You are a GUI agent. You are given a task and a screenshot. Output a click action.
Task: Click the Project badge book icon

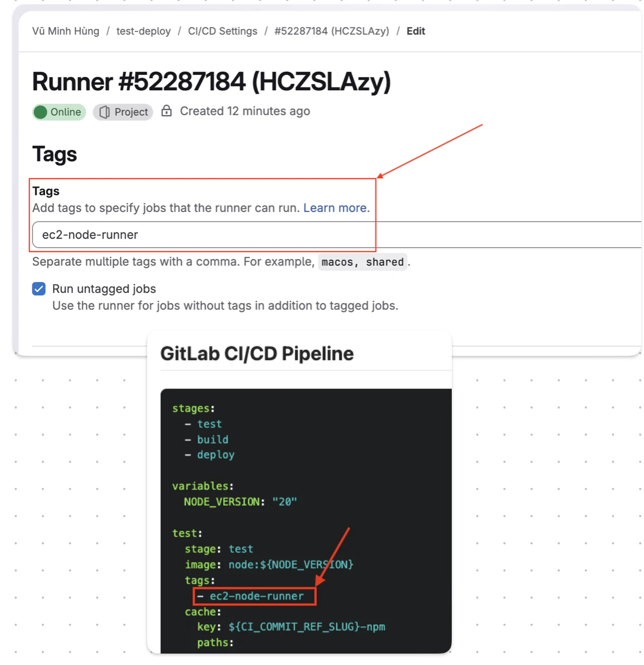[x=105, y=112]
